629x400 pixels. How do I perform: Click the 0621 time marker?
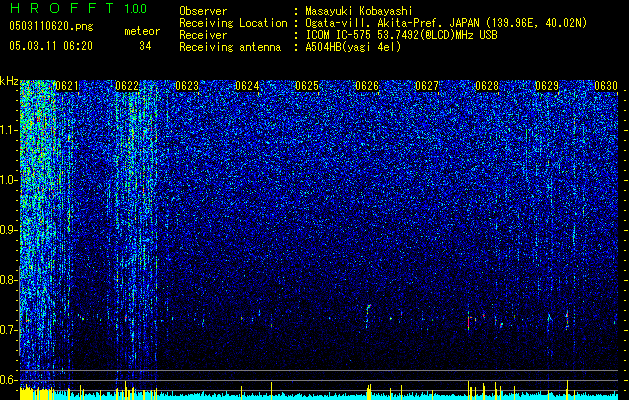[x=67, y=86]
